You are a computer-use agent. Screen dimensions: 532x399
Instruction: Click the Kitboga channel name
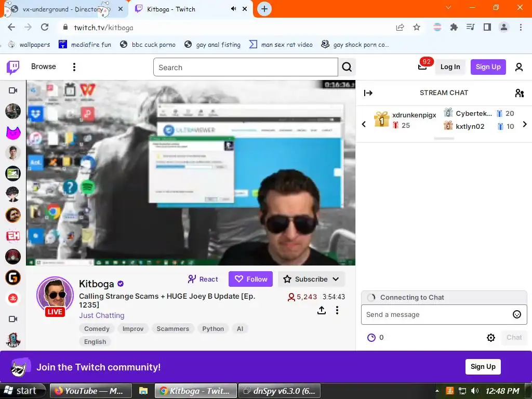[96, 284]
